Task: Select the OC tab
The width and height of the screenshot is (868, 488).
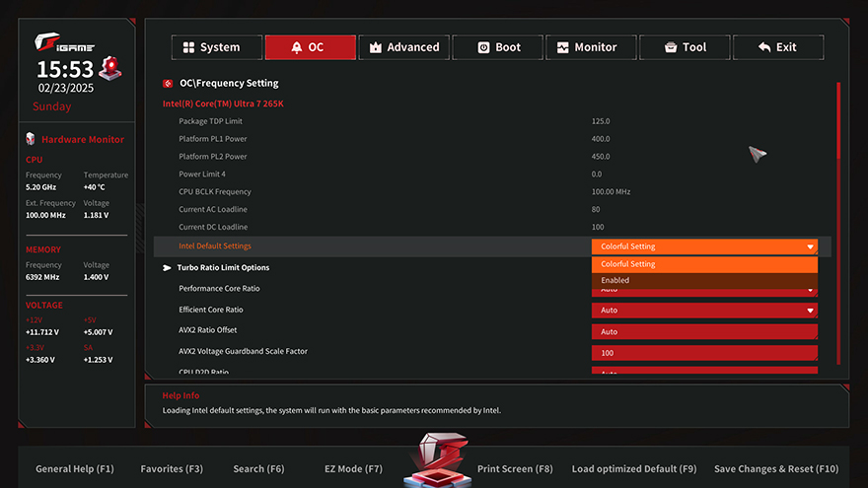Action: click(310, 47)
